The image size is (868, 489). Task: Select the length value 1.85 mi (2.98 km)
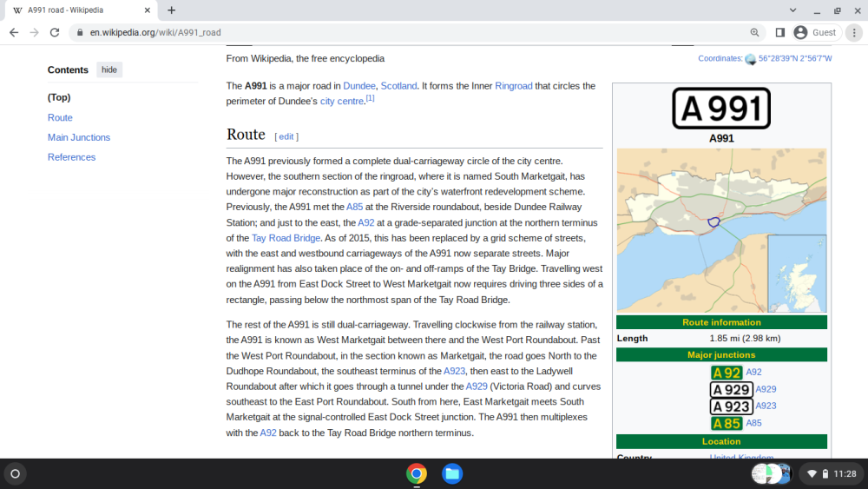click(745, 339)
